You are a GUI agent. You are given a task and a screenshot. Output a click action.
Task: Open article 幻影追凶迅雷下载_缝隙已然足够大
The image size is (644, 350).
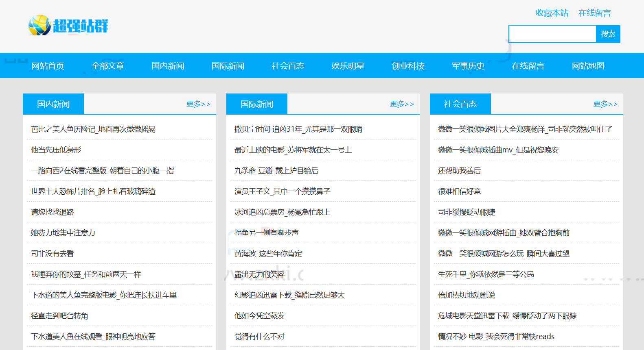(x=289, y=295)
